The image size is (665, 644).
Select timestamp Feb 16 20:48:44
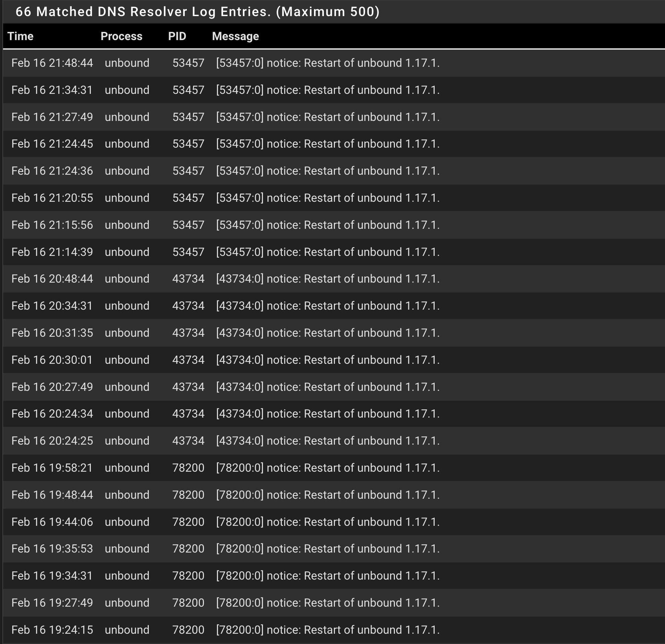coord(52,279)
